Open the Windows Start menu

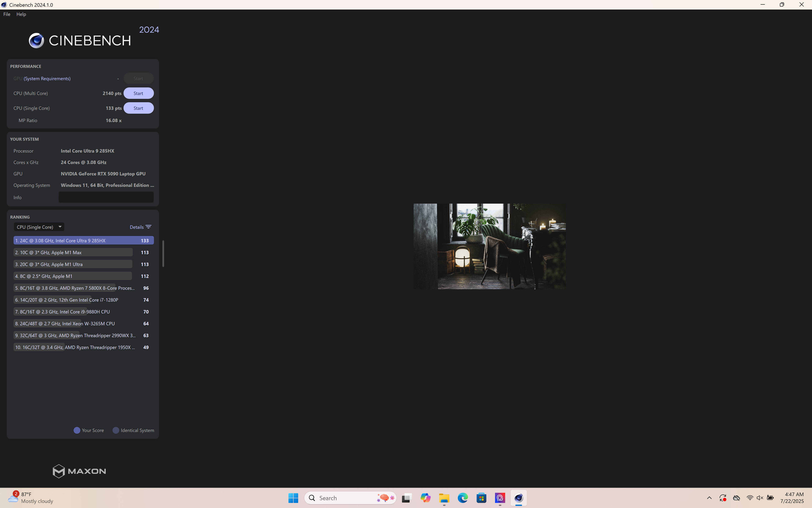click(x=293, y=498)
